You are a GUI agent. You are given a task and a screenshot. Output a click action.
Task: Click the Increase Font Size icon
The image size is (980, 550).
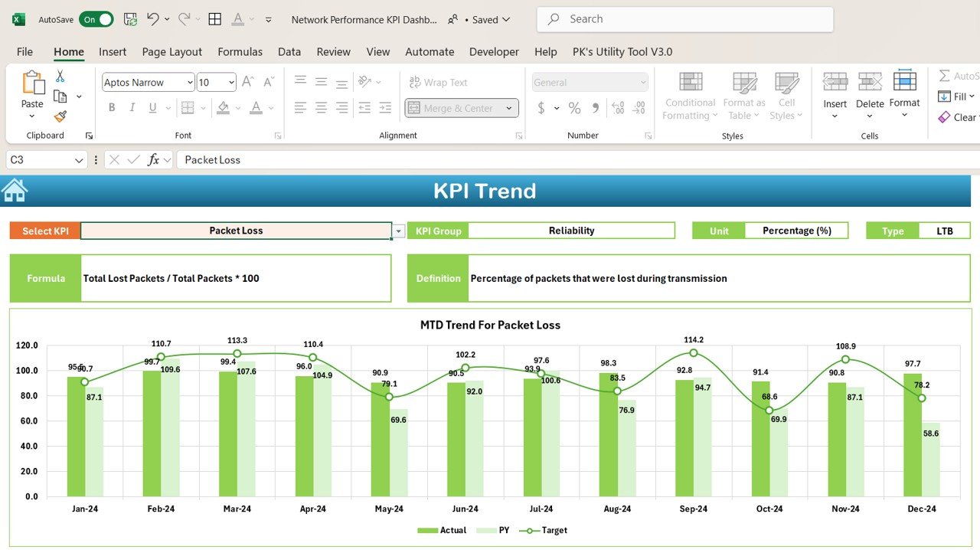tap(247, 82)
